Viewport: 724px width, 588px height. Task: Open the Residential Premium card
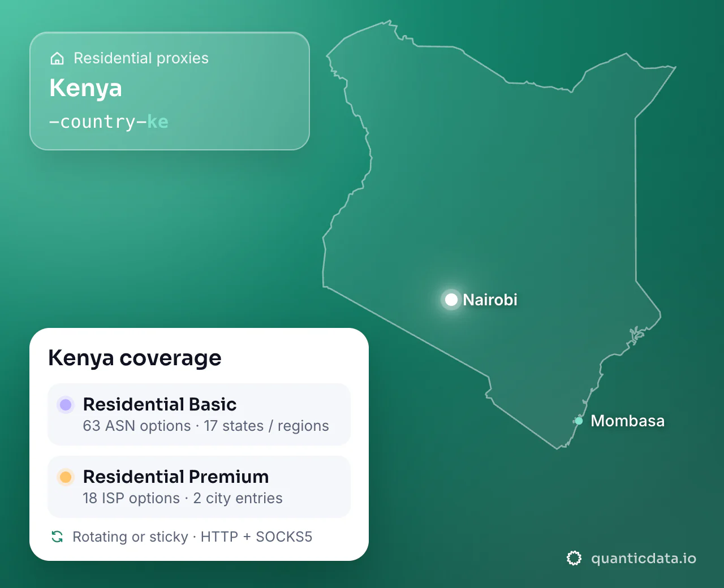click(x=199, y=487)
